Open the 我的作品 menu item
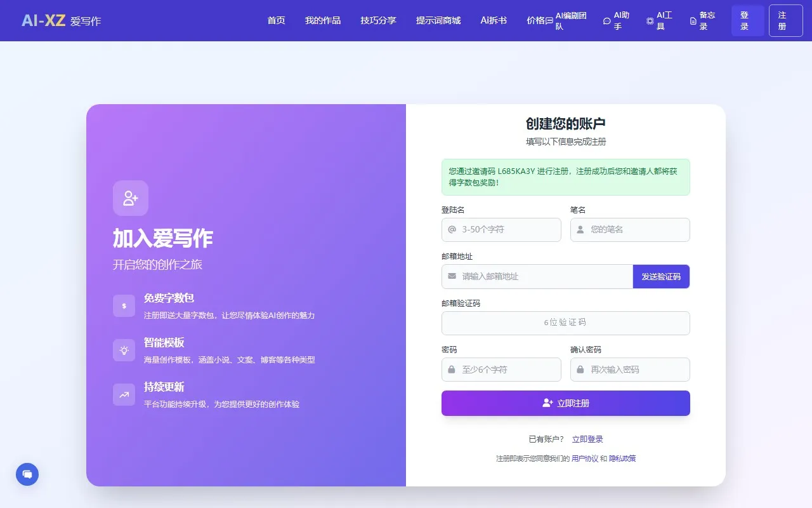812x508 pixels. [x=323, y=20]
